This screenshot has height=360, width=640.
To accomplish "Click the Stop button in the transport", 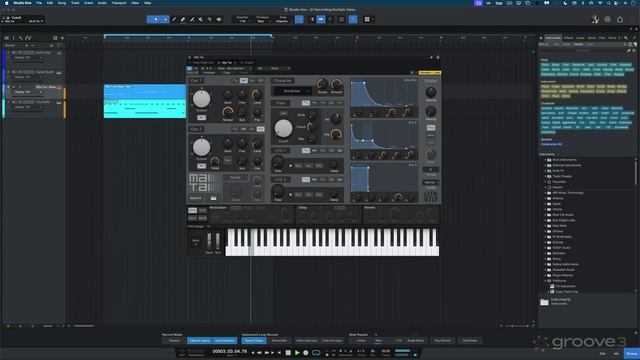I will (288, 353).
